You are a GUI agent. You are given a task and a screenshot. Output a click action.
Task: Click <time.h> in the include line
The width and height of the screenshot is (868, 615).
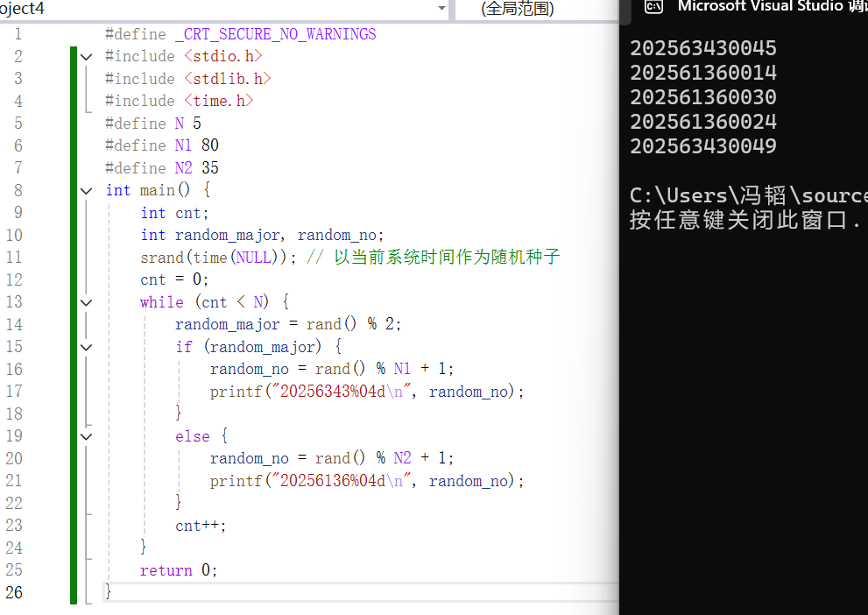(219, 101)
